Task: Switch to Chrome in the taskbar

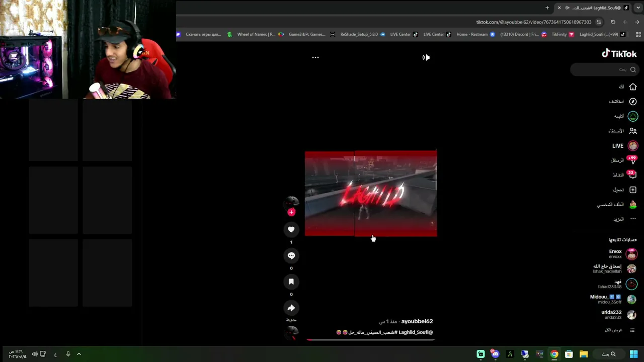Action: coord(554,354)
